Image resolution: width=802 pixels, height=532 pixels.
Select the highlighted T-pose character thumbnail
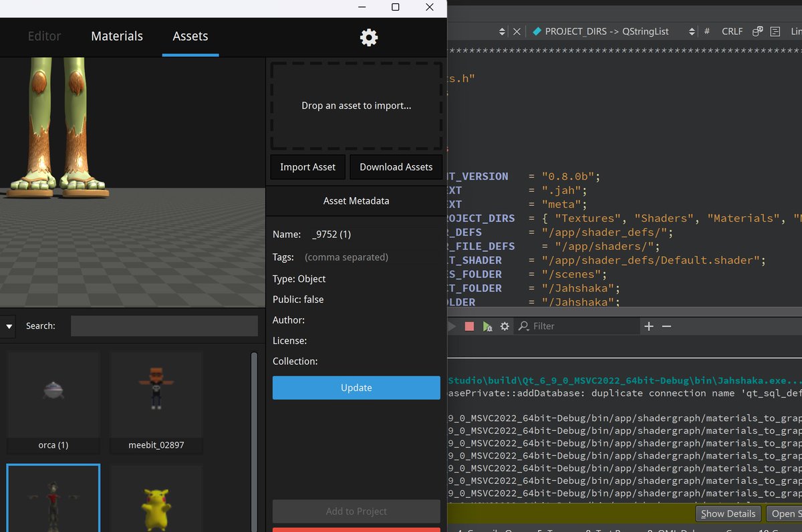[53, 499]
